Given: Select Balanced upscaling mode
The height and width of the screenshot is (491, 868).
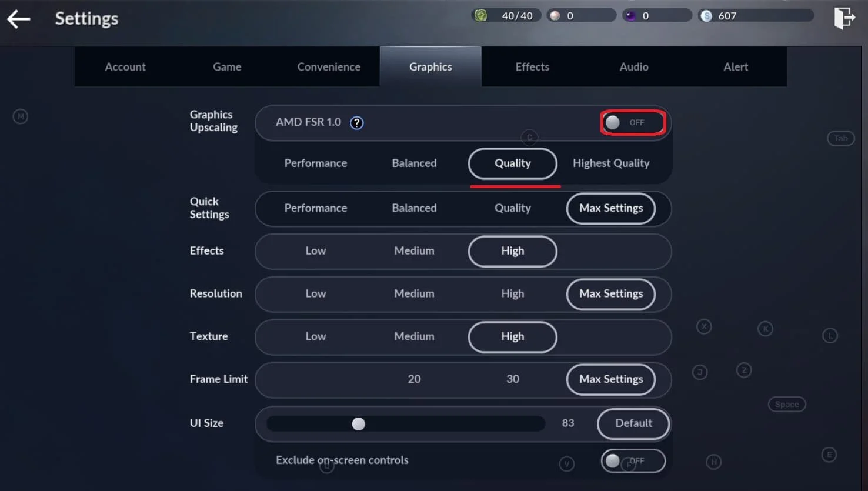Looking at the screenshot, I should click(414, 163).
